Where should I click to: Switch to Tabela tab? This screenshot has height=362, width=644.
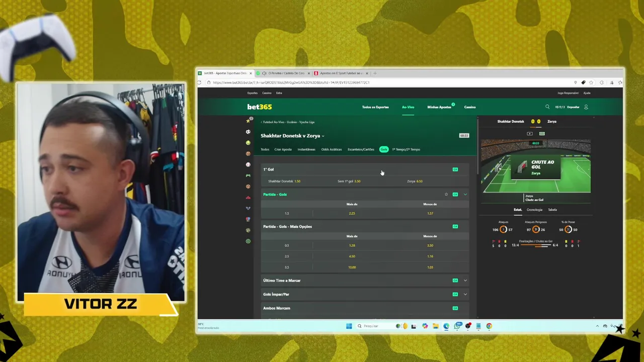point(552,210)
